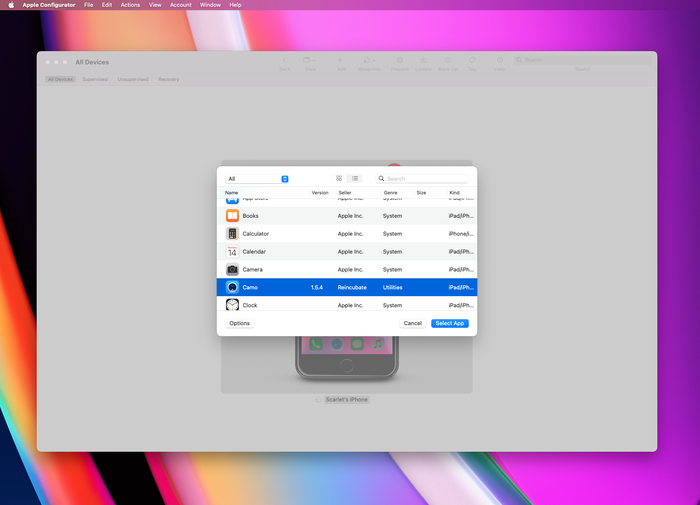Click the Clock app icon
The image size is (700, 505).
(x=232, y=305)
